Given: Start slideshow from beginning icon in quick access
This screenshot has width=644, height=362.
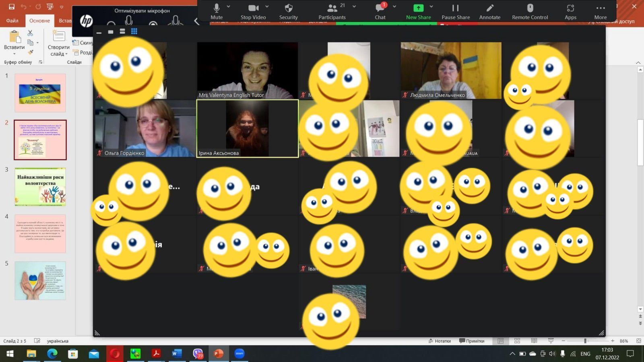Looking at the screenshot, I should (x=50, y=7).
